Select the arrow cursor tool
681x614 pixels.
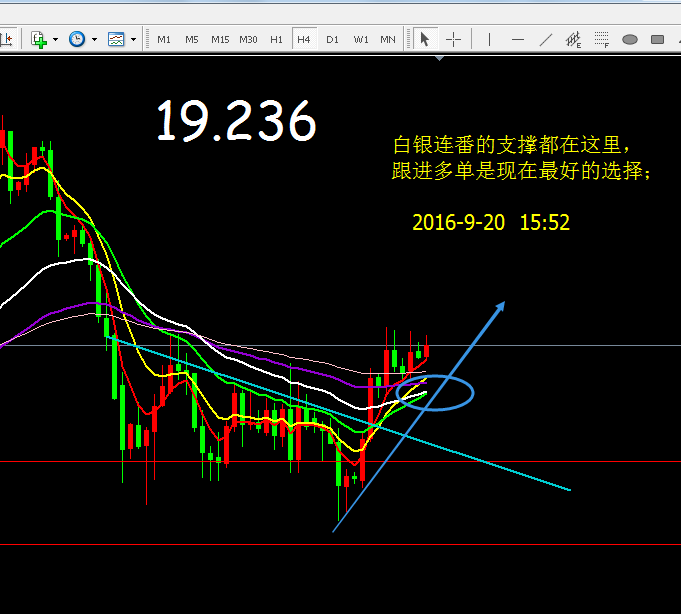point(425,40)
